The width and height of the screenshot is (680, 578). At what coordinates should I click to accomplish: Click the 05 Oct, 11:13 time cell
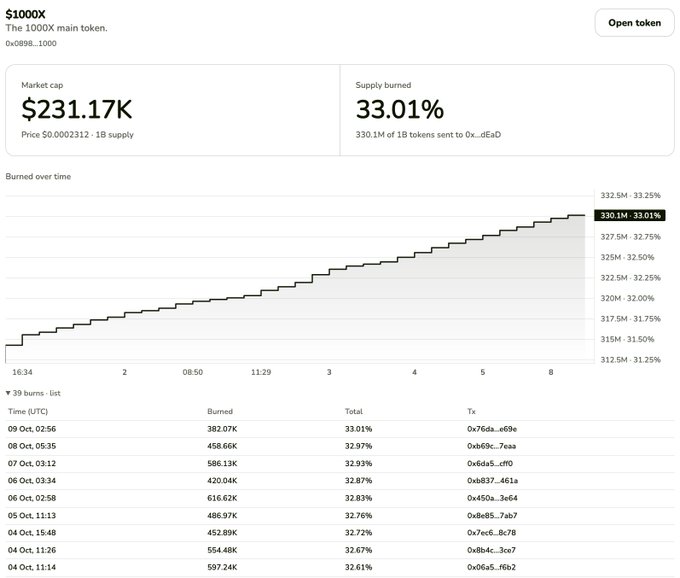point(32,516)
